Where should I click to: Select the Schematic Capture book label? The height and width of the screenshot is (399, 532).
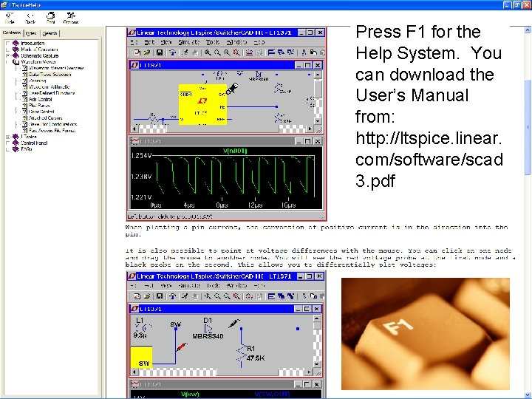click(40, 55)
